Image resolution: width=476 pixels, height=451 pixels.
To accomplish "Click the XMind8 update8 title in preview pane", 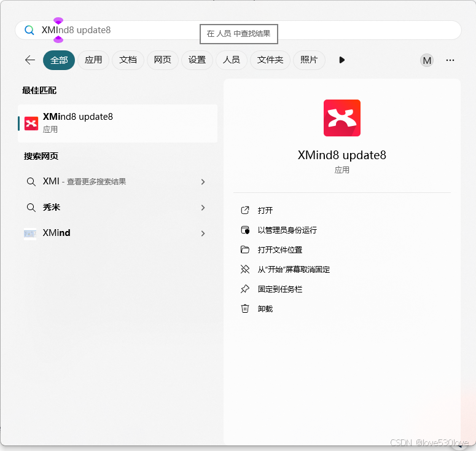I will pos(342,155).
